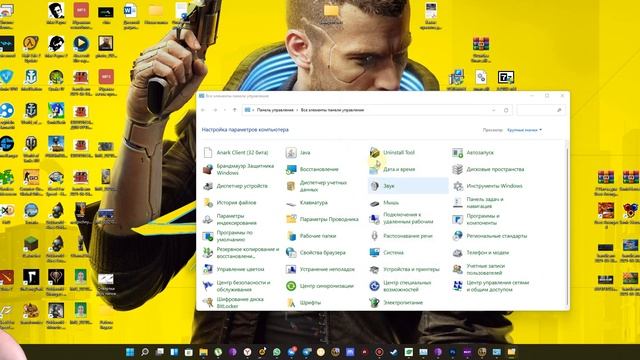
Task: Go back in Control Panel navigation
Action: pyautogui.click(x=203, y=110)
